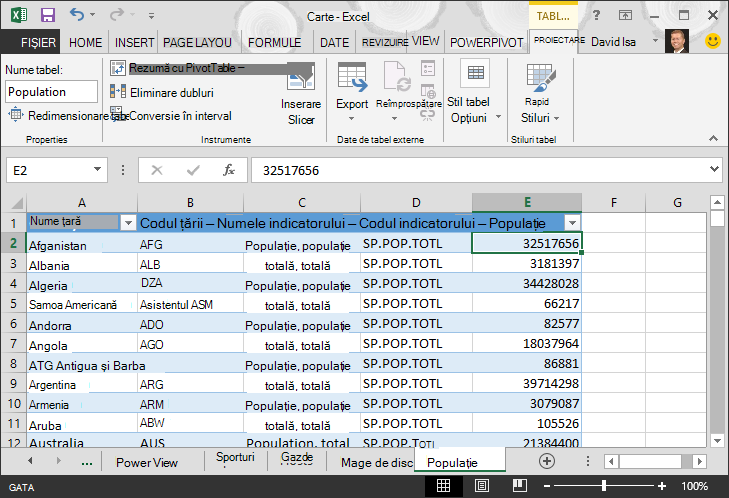Switch to the HOME ribbon tab
The height and width of the screenshot is (498, 729).
click(86, 43)
